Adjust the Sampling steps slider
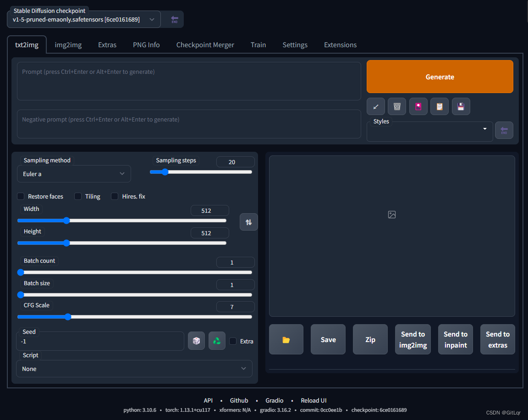The image size is (528, 420). [201, 172]
